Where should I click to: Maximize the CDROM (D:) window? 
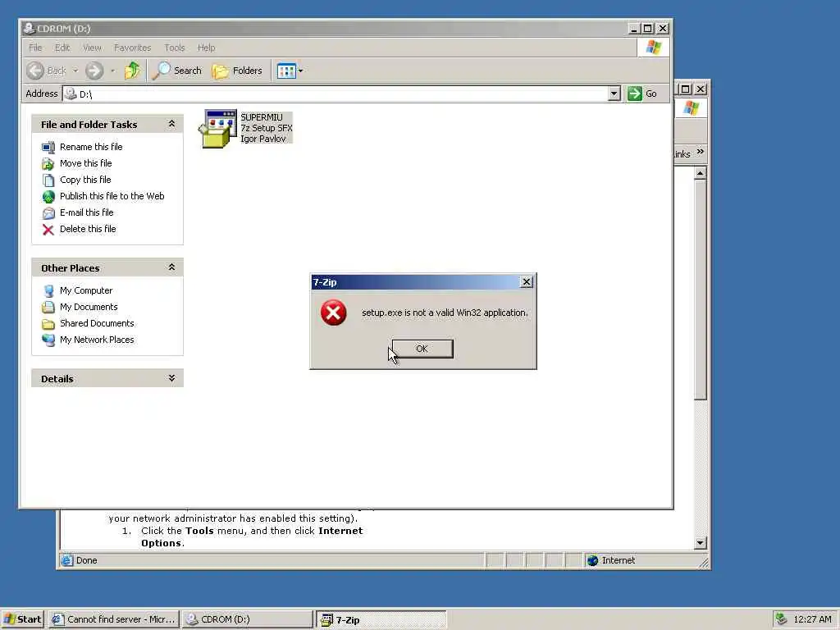coord(648,29)
